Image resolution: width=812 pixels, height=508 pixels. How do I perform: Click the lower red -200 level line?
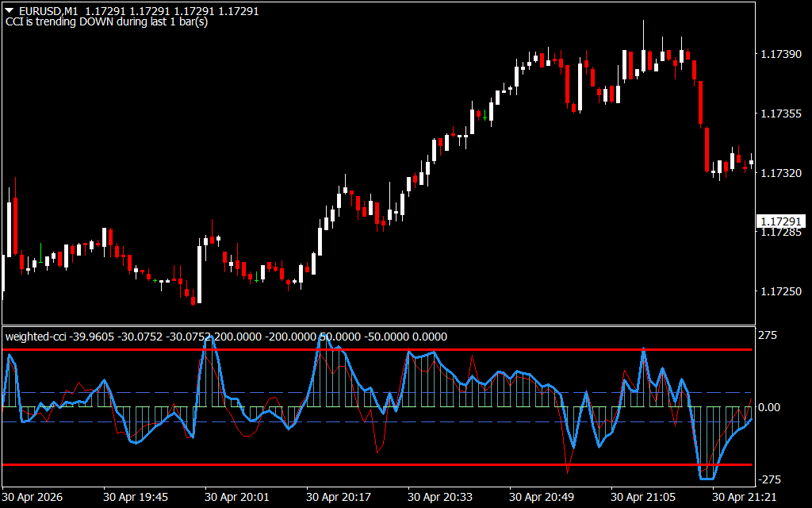[378, 465]
